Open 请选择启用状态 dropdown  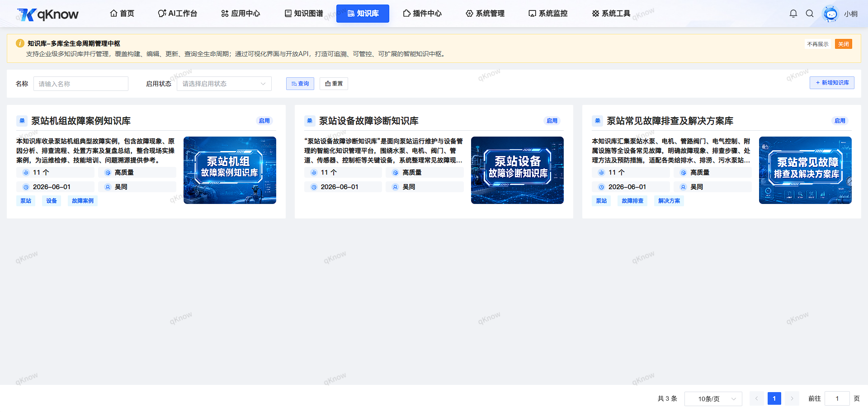tap(224, 84)
